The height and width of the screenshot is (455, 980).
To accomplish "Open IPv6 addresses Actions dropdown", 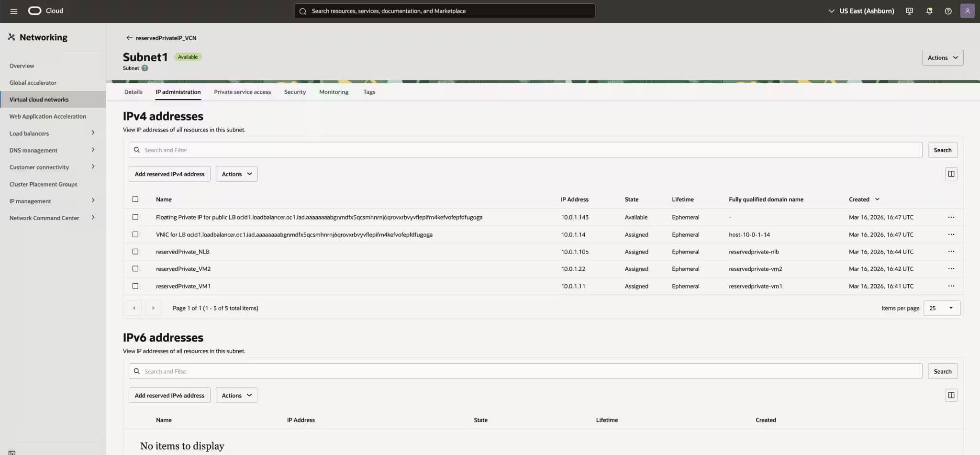I will [236, 395].
